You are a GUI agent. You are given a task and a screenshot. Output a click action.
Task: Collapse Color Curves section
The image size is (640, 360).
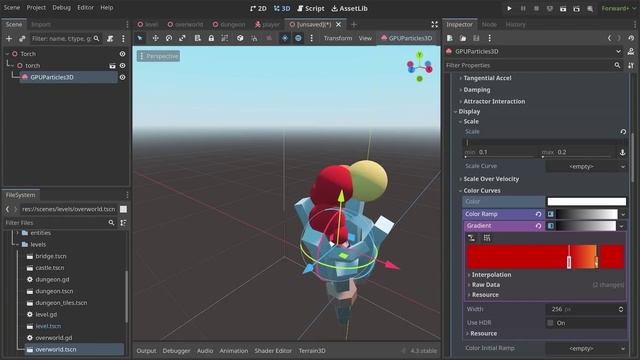pos(481,191)
